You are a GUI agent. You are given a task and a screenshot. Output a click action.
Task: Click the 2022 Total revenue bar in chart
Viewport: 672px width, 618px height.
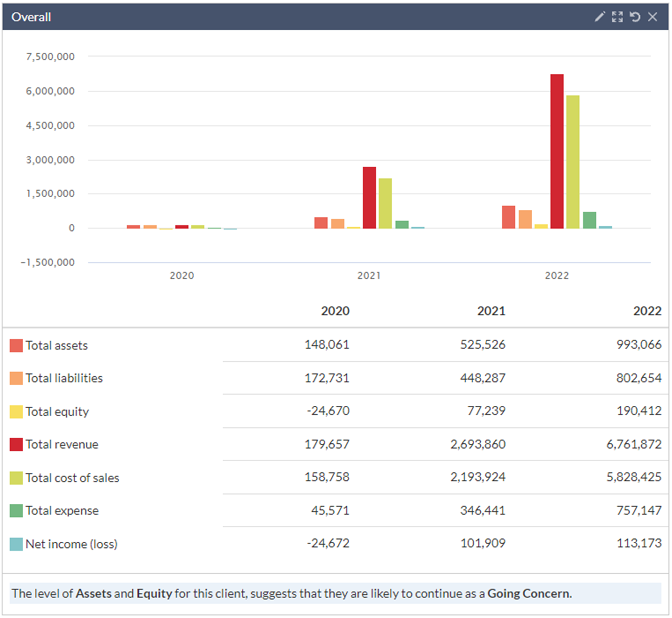(x=557, y=151)
